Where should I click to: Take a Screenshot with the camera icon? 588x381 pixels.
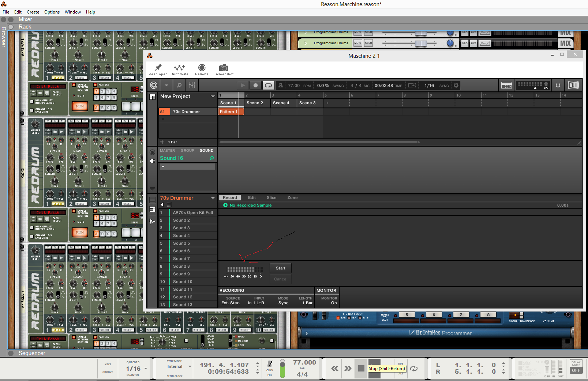224,68
